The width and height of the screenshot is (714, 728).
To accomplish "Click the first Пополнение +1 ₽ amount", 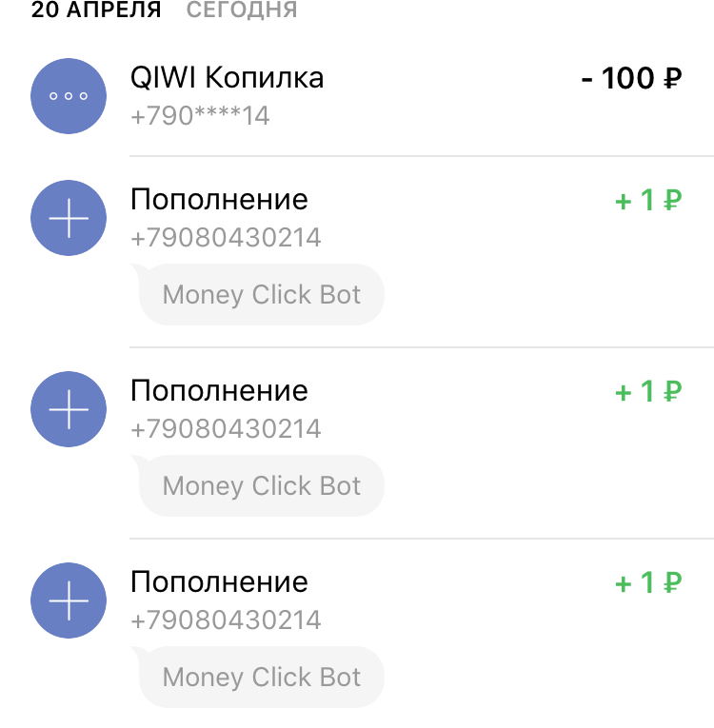I will [648, 201].
